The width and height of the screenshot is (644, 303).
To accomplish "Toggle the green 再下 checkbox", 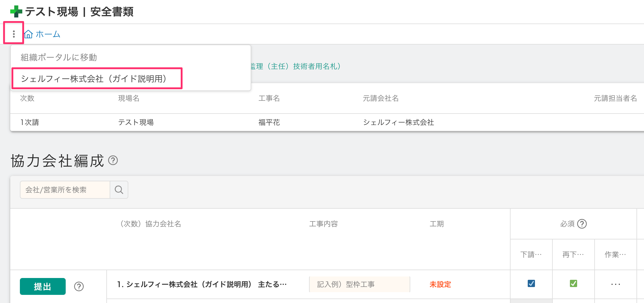I will [x=573, y=283].
